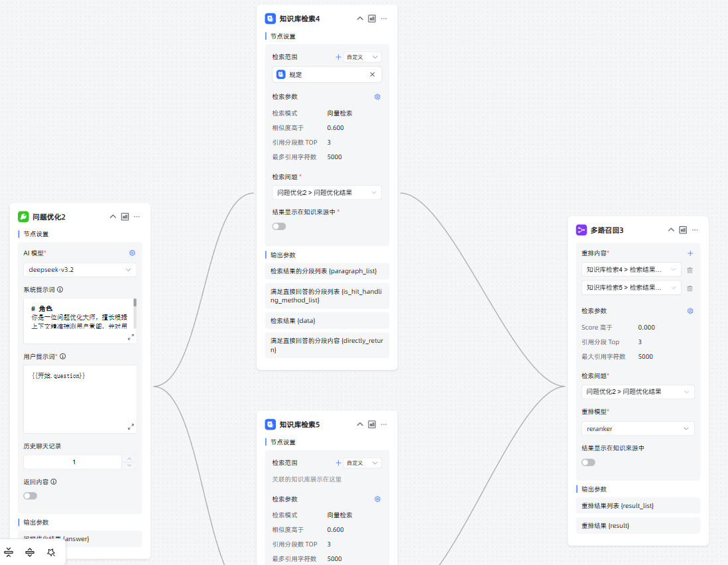Open the reranker model dropdown
The height and width of the screenshot is (565, 728).
[637, 428]
